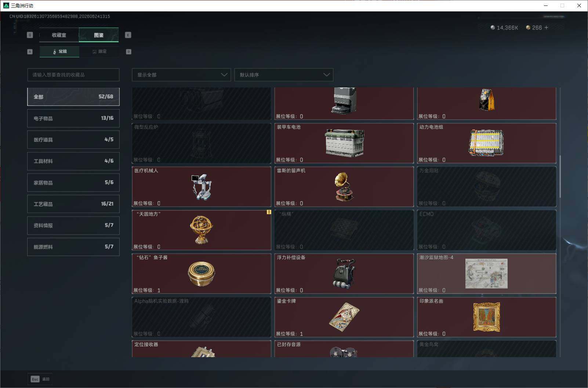Click the Esc 返回 button
Viewport: 588px width, 388px height.
[x=40, y=379]
